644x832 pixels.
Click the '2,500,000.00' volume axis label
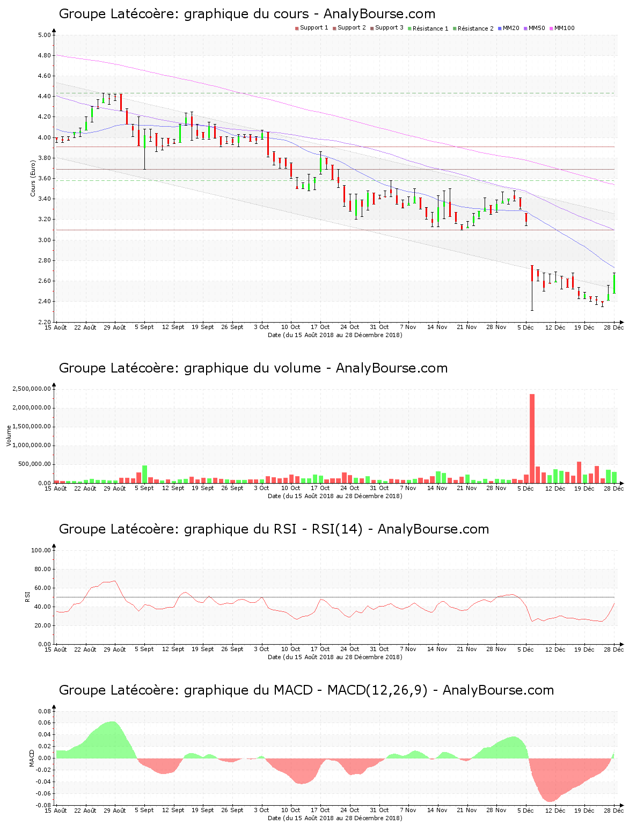(32, 389)
